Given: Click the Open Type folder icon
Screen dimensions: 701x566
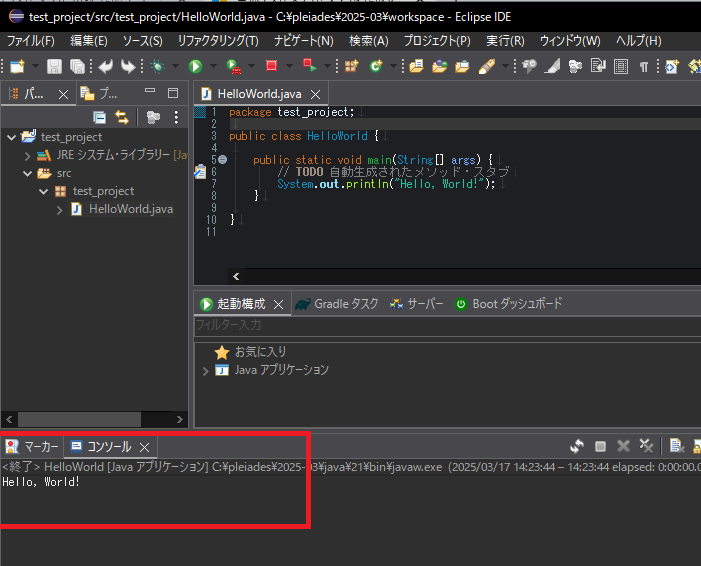Looking at the screenshot, I should coord(416,67).
